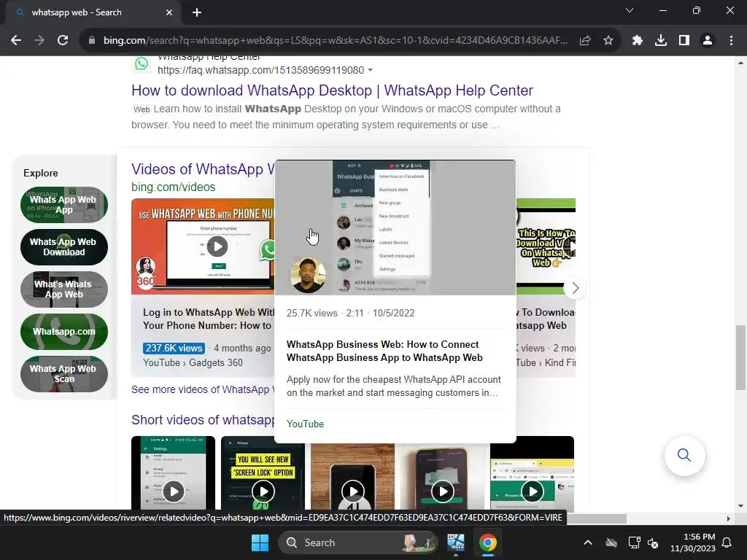Toggle the Chrome side panel icon
Screen dimensions: 747x560
pyautogui.click(x=684, y=41)
